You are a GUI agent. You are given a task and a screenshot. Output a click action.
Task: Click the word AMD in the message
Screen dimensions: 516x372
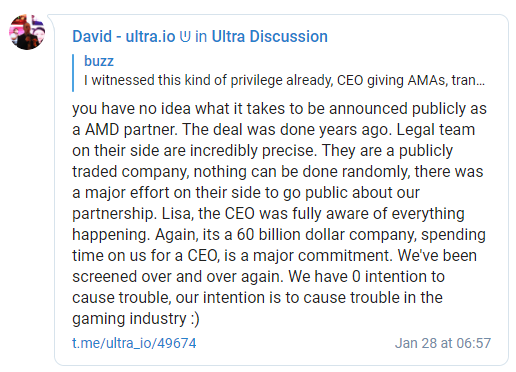tap(102, 130)
